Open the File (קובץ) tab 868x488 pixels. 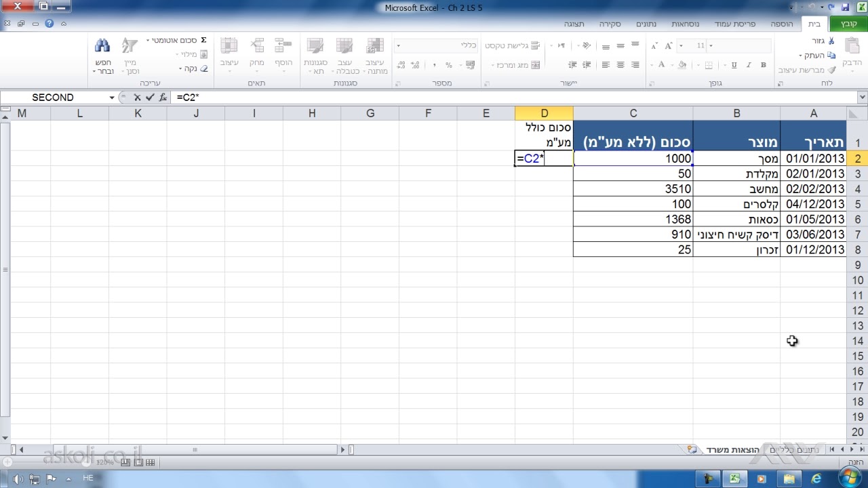(x=849, y=24)
